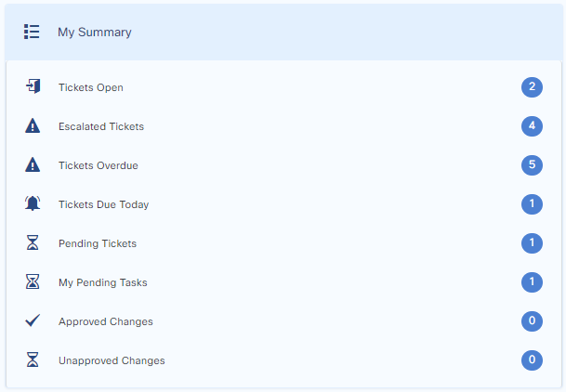This screenshot has height=392, width=566.
Task: Click the My Summary header title
Action: pyautogui.click(x=94, y=32)
